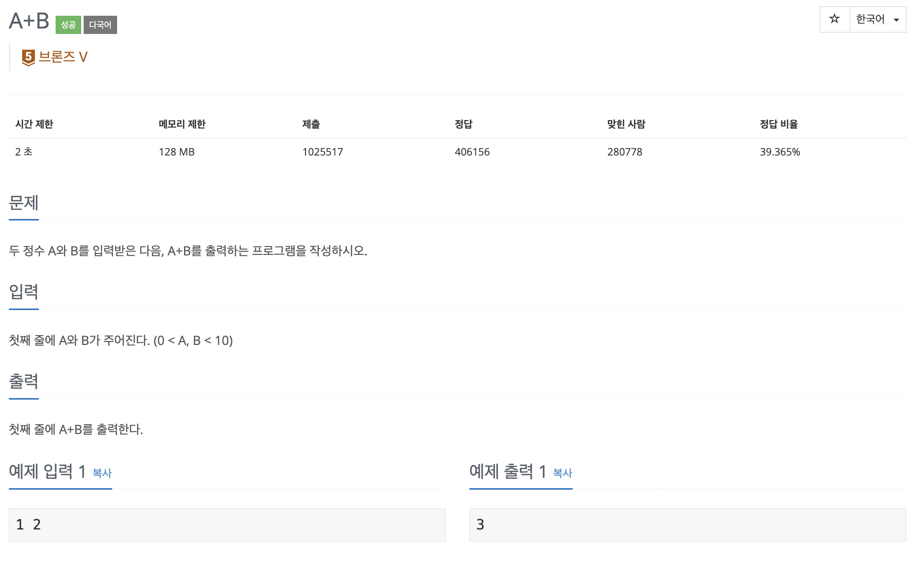Image resolution: width=924 pixels, height=561 pixels.
Task: Click the 입력 section heading
Action: 24,292
